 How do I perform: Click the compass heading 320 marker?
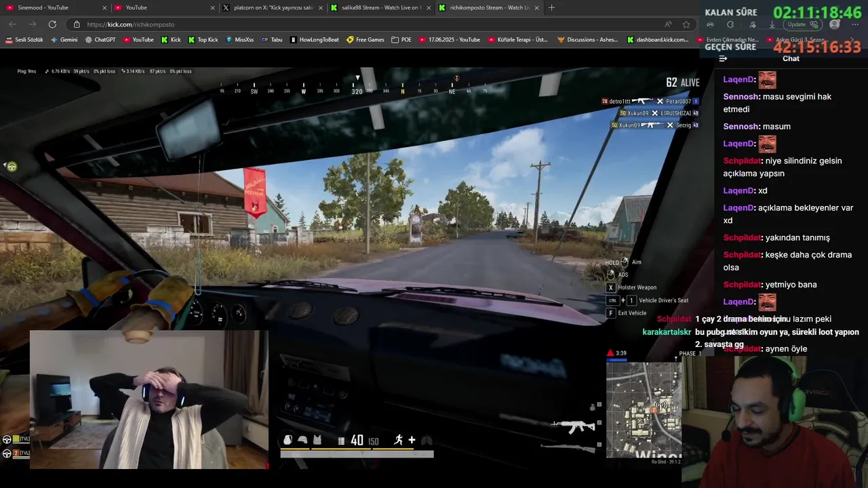357,91
